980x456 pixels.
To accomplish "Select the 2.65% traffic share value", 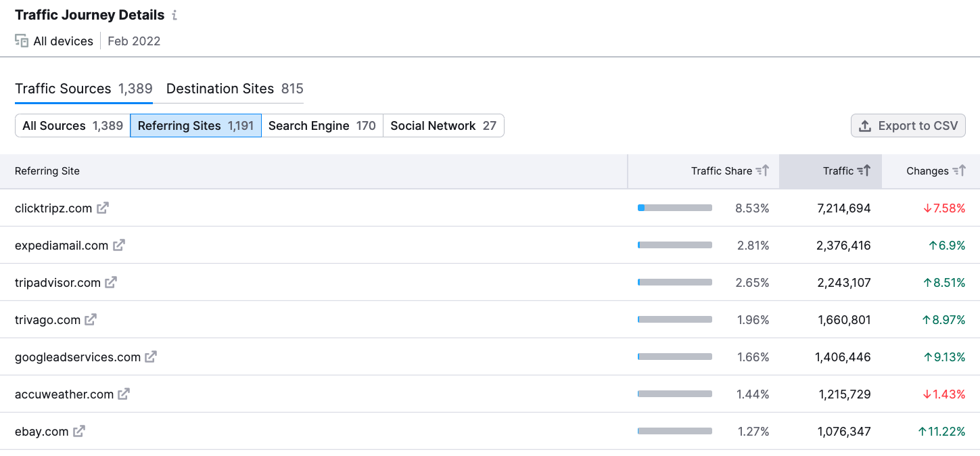I will (x=753, y=283).
